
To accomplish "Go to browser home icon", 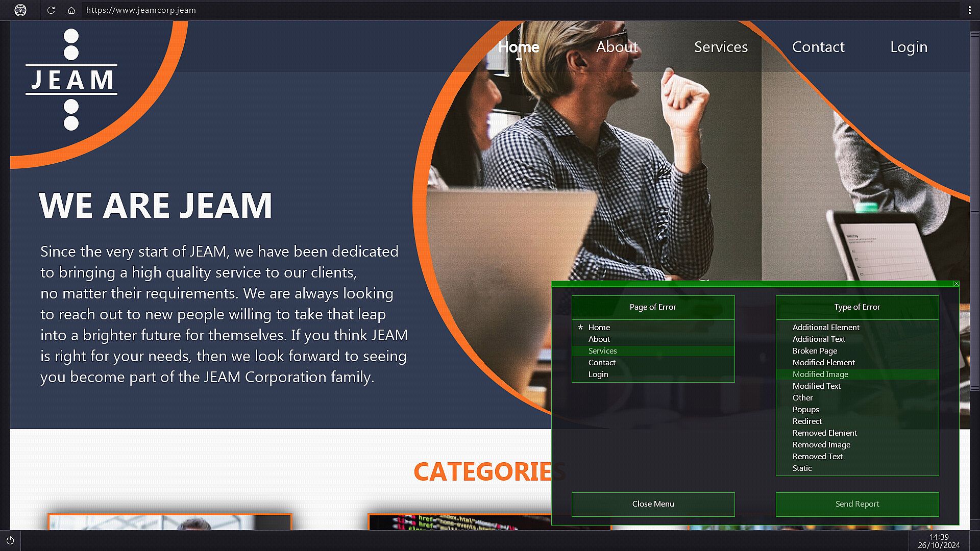I will click(71, 10).
